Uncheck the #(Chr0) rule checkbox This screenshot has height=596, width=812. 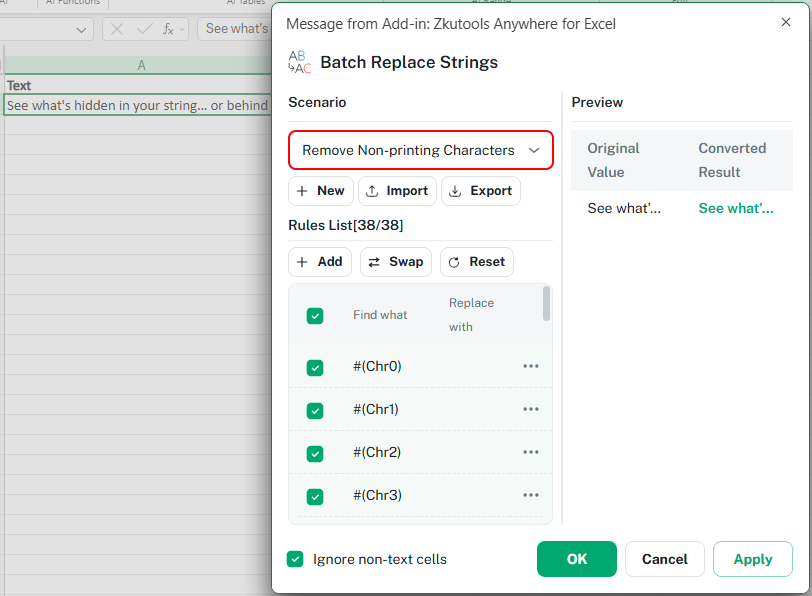pos(315,368)
